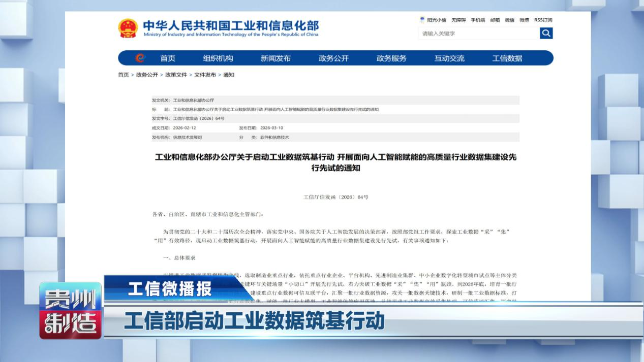Click the 无障碍 accessibility link
Screen dimensions: 644x362
458,20
